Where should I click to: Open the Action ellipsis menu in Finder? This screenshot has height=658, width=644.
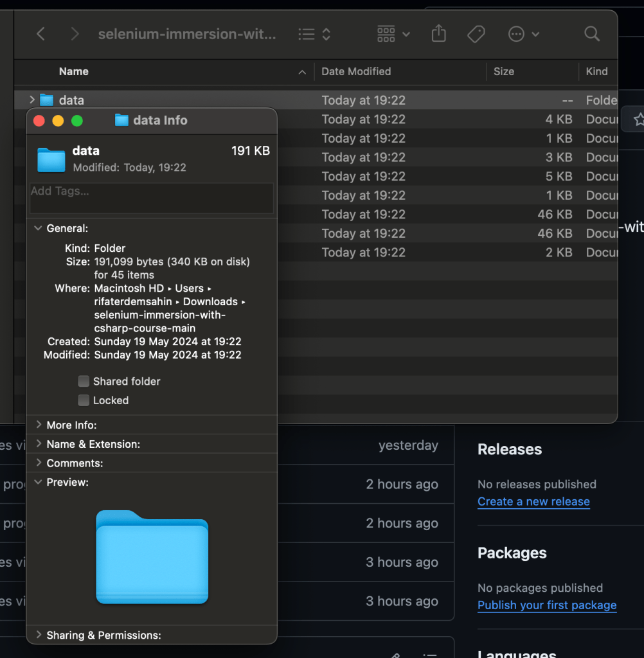523,34
